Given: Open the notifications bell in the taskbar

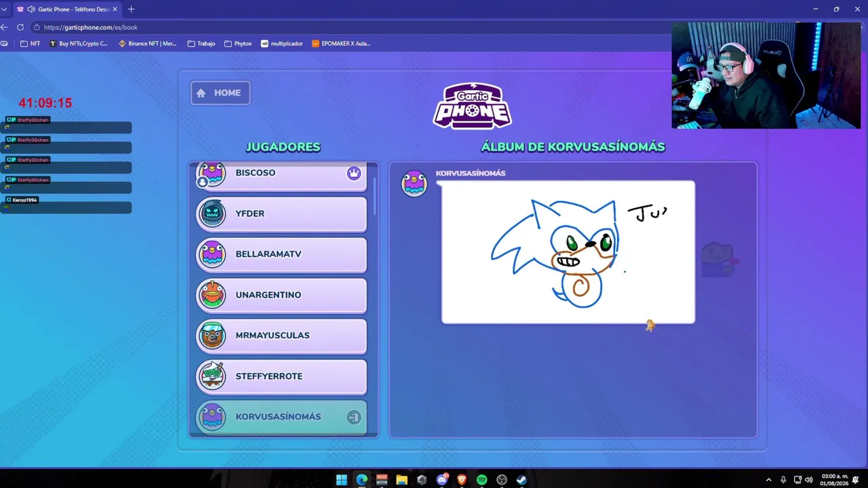Looking at the screenshot, I should point(855,480).
